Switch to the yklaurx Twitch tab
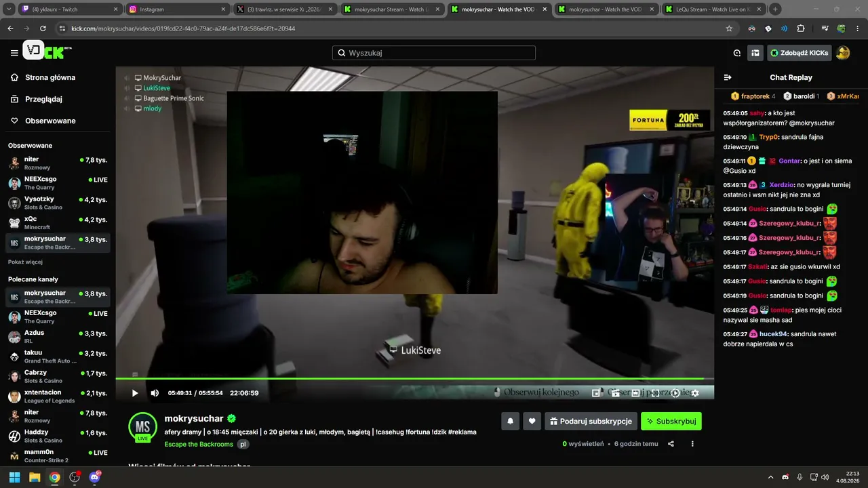Viewport: 868px width, 488px height. (68, 9)
